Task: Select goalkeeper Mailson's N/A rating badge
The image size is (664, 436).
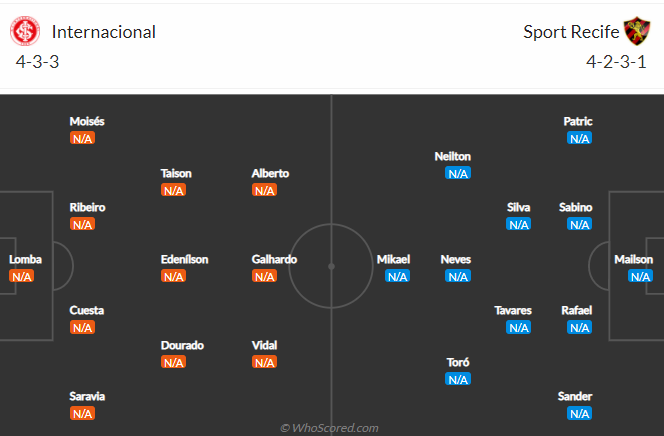Action: pyautogui.click(x=640, y=276)
